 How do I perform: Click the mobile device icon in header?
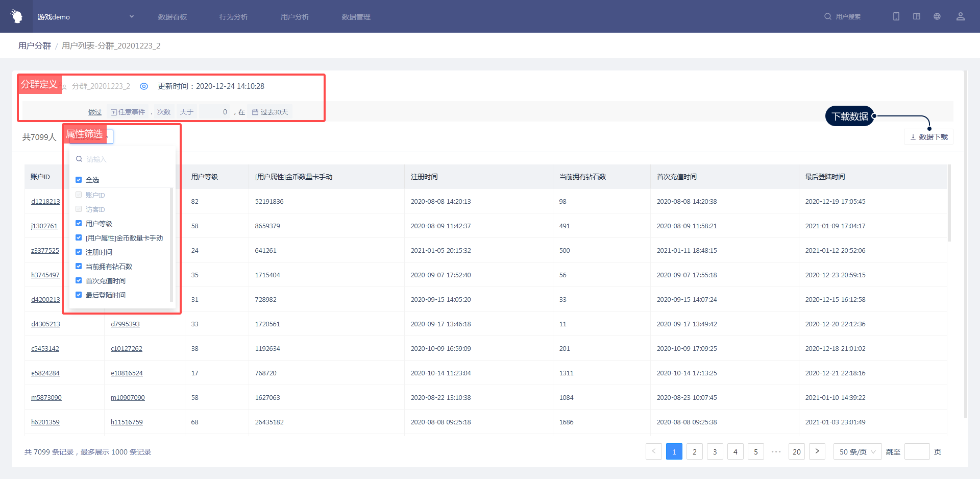[896, 16]
